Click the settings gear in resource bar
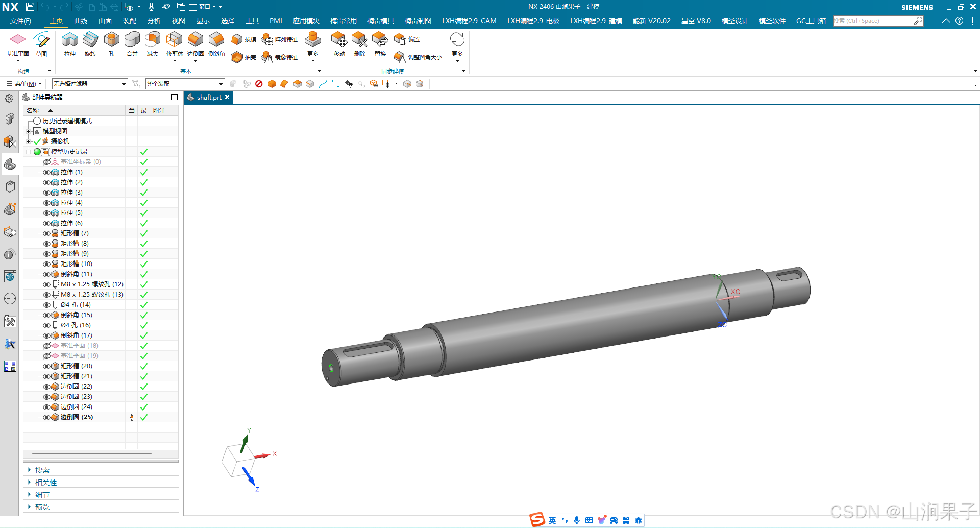Image resolution: width=980 pixels, height=528 pixels. pos(9,99)
